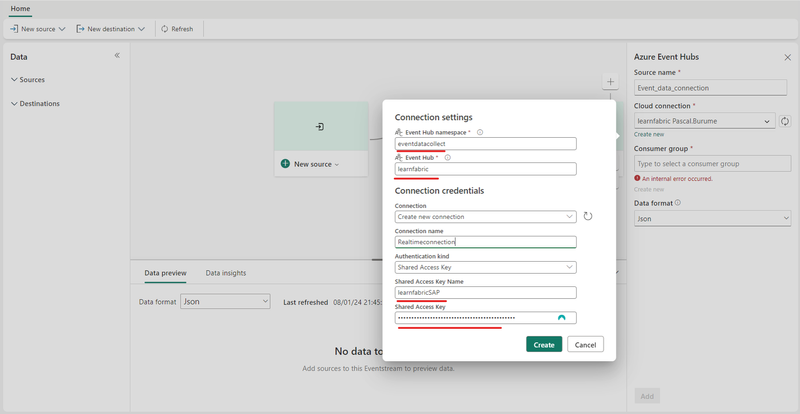
Task: Click the plus zoom button on canvas
Action: coord(610,82)
